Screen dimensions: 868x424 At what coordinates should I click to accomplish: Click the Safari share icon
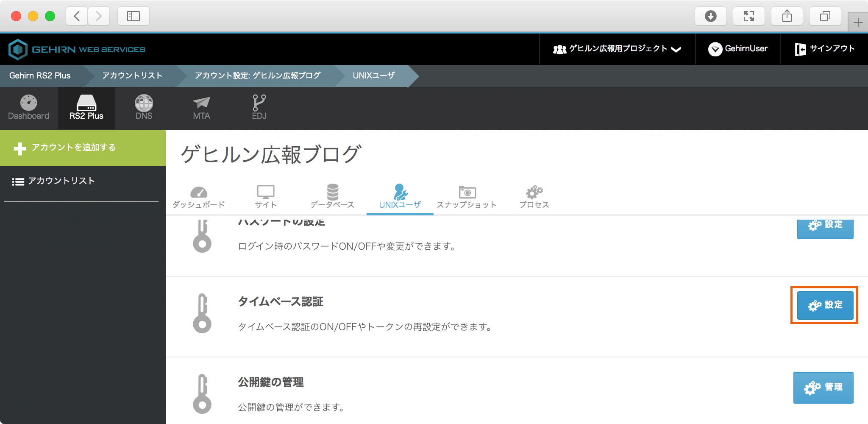click(x=787, y=16)
